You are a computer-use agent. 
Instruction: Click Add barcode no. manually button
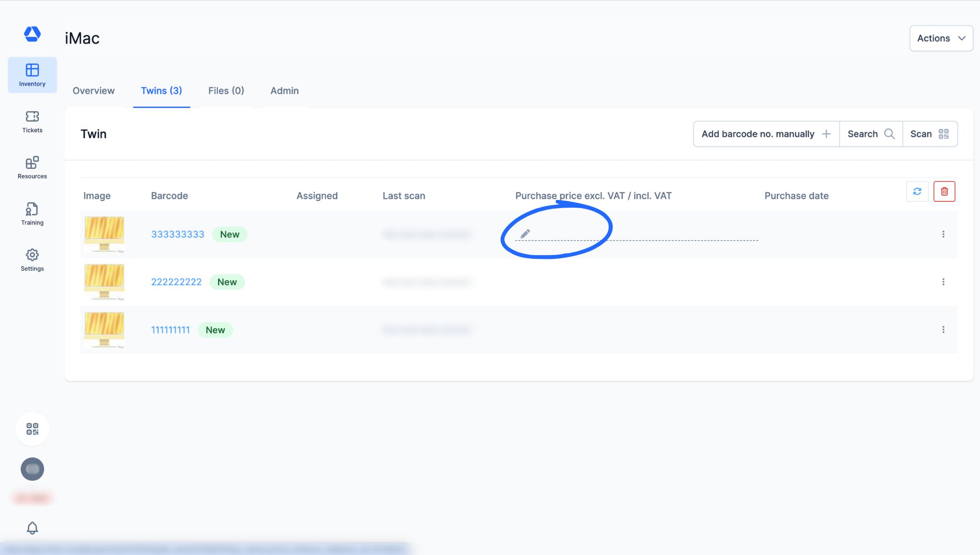(766, 134)
